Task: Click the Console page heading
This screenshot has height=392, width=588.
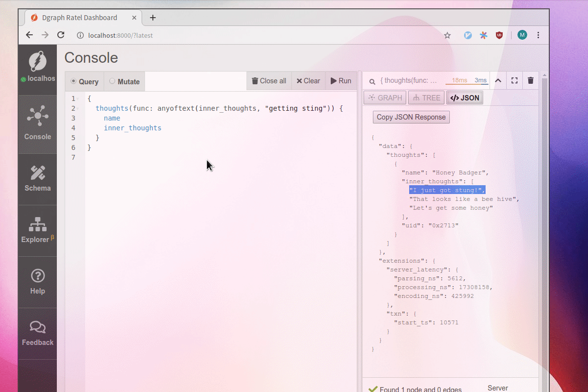Action: (91, 58)
